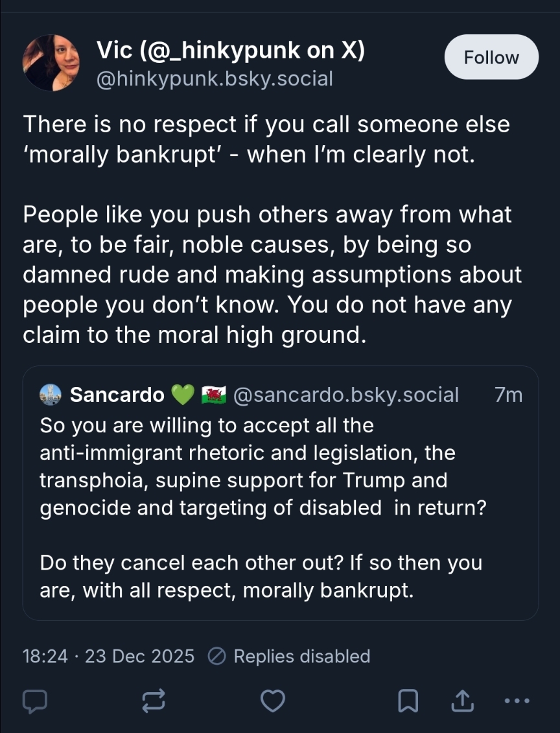Open the three-dots more options menu
Image resolution: width=560 pixels, height=733 pixels.
click(x=517, y=700)
